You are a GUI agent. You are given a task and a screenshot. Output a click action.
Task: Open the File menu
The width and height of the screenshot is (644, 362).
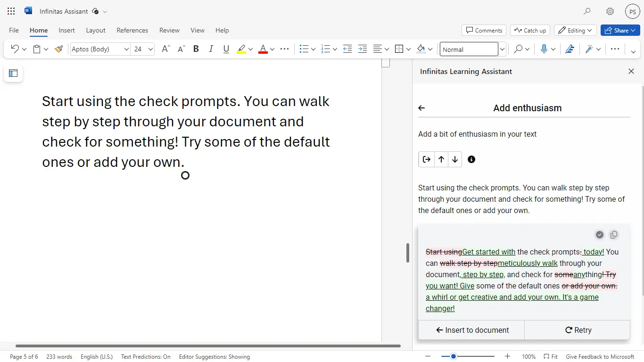[14, 30]
